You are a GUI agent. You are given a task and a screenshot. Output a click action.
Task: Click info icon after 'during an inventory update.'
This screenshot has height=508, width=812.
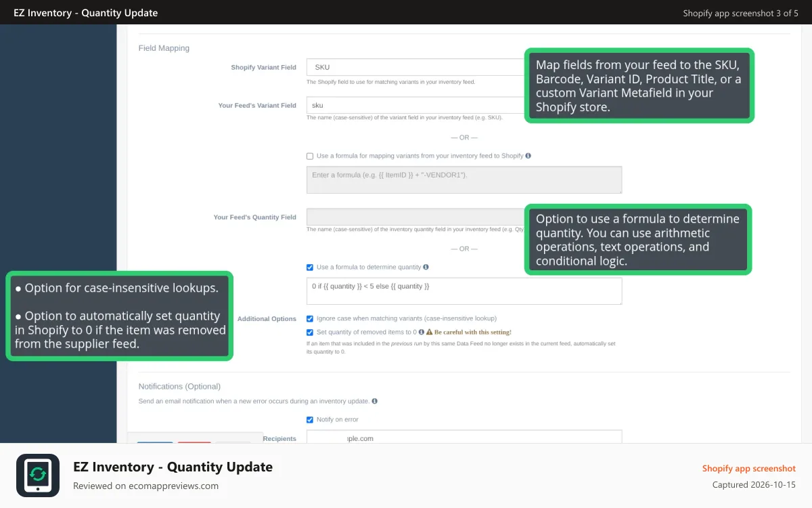tap(374, 401)
